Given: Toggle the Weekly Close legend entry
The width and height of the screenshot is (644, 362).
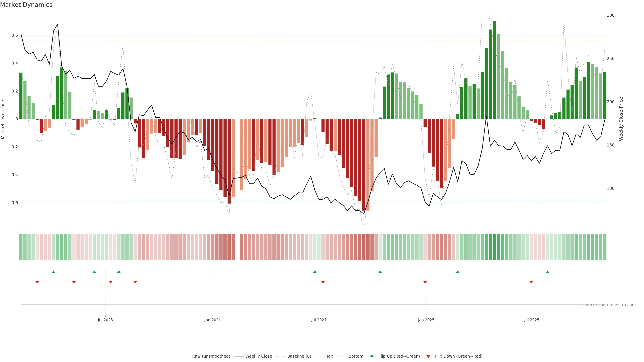Looking at the screenshot, I should click(258, 356).
